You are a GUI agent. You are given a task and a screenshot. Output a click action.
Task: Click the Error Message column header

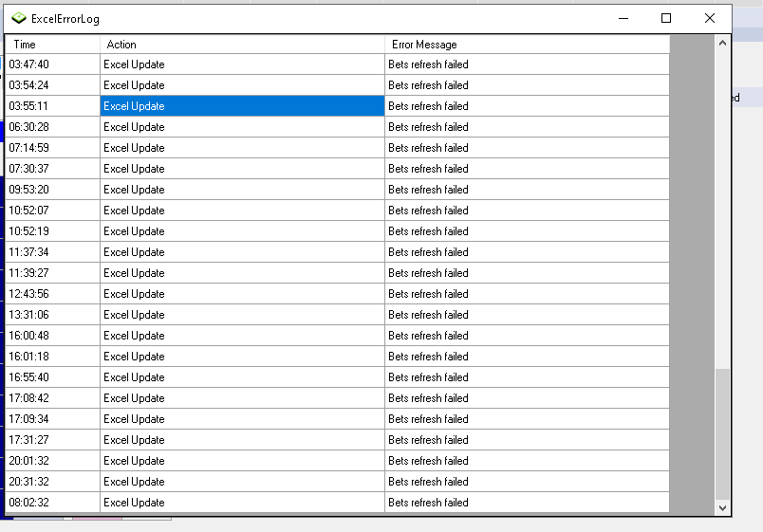527,45
